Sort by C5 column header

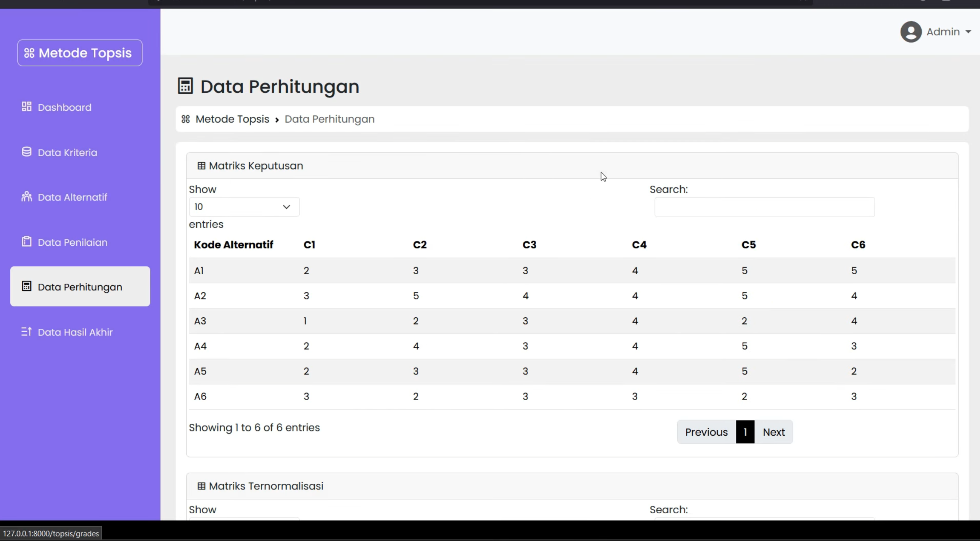point(748,245)
